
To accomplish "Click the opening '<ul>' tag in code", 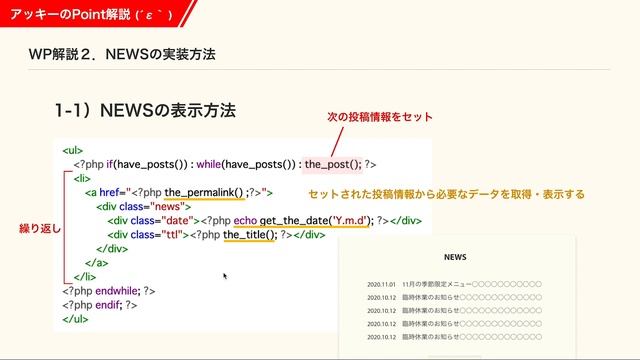I will (x=73, y=151).
